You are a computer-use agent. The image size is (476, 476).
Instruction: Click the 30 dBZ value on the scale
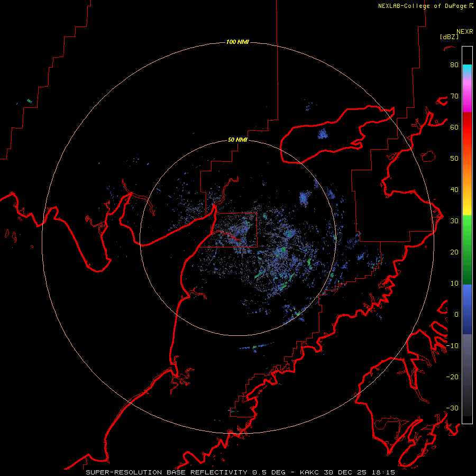coord(454,221)
